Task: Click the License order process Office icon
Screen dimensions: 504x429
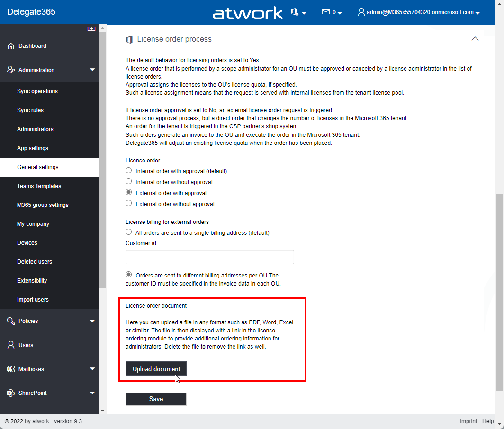Action: pos(129,39)
